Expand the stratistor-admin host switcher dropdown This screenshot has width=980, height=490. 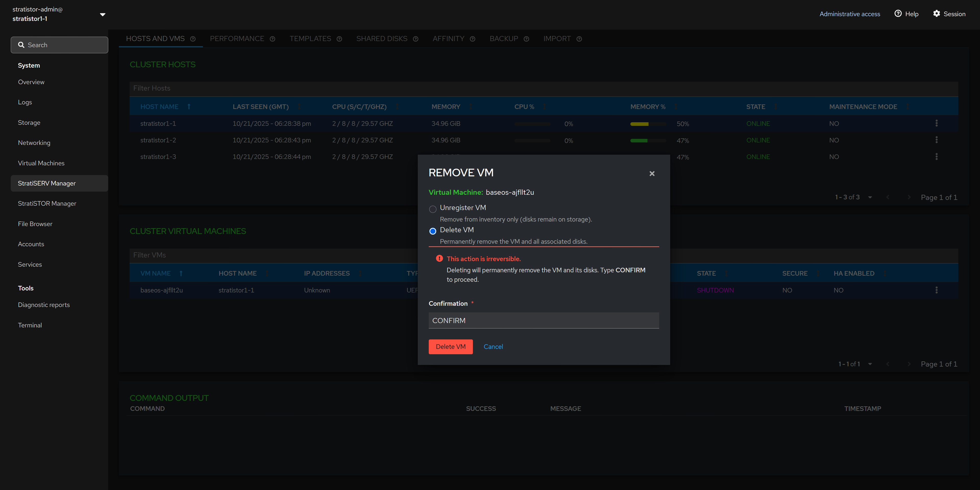102,15
